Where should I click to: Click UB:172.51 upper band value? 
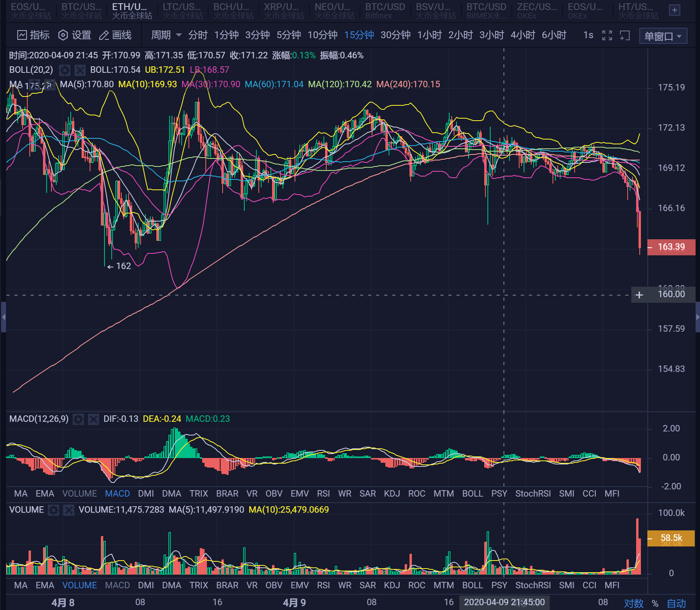point(165,70)
